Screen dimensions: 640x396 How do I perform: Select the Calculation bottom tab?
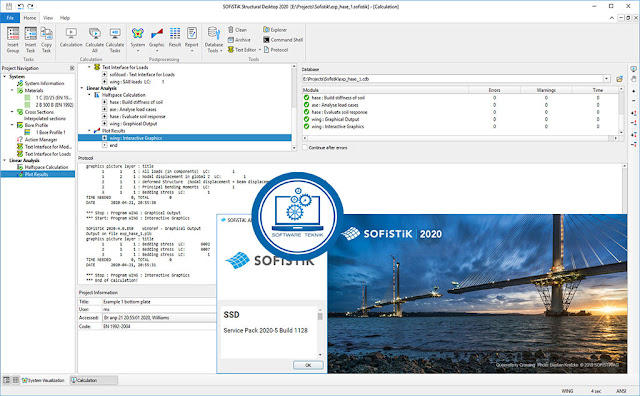[94, 380]
